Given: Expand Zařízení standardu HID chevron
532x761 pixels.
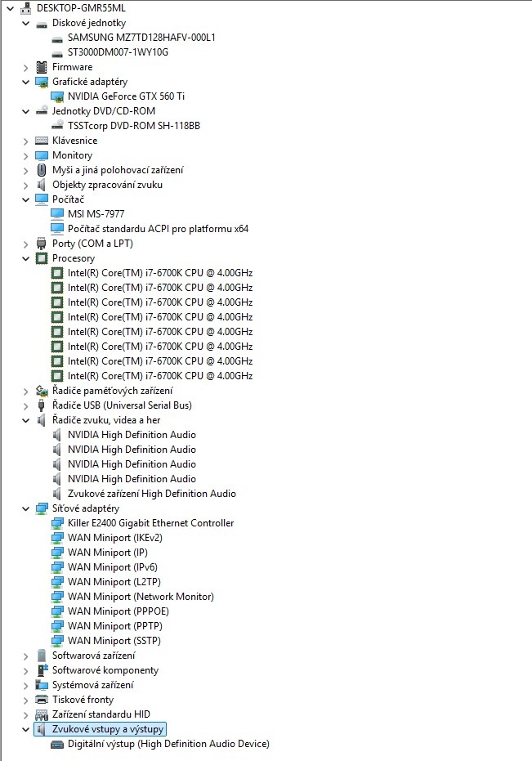Looking at the screenshot, I should [x=25, y=714].
